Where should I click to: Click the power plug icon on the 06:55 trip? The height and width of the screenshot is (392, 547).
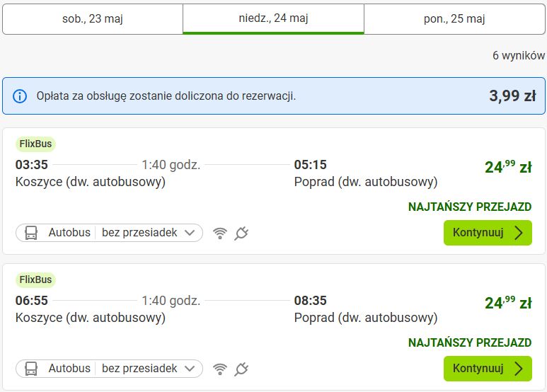[241, 369]
